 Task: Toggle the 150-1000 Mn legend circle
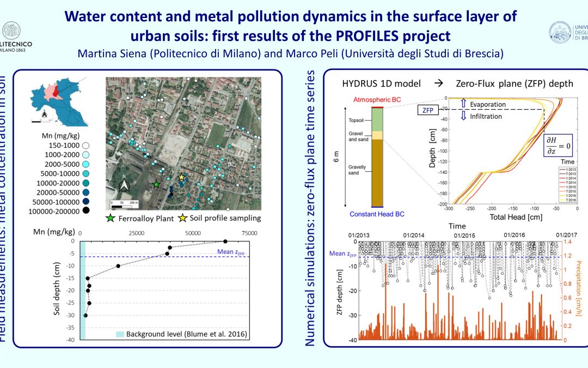[x=85, y=146]
